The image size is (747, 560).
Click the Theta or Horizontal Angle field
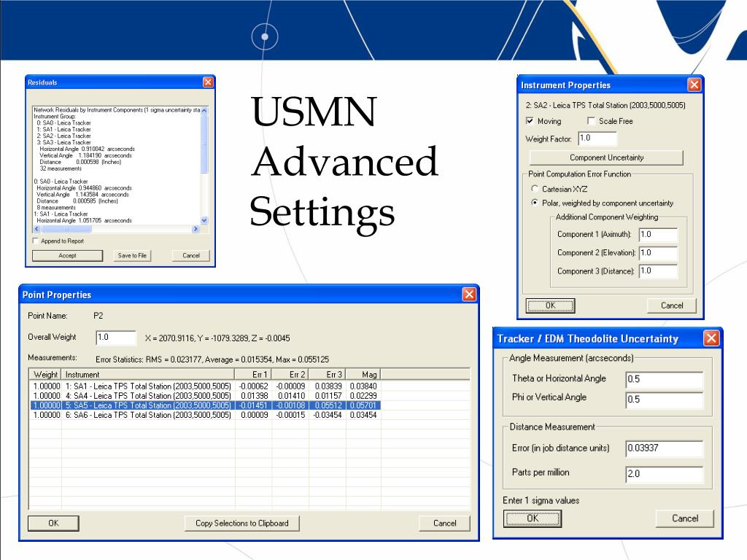(664, 379)
